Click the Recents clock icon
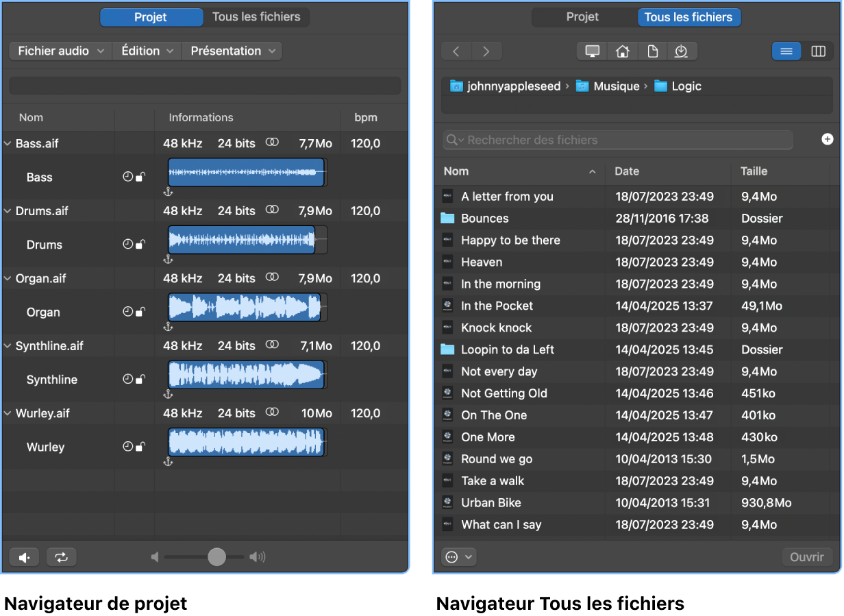Screen dimensions: 844x616 [682, 51]
